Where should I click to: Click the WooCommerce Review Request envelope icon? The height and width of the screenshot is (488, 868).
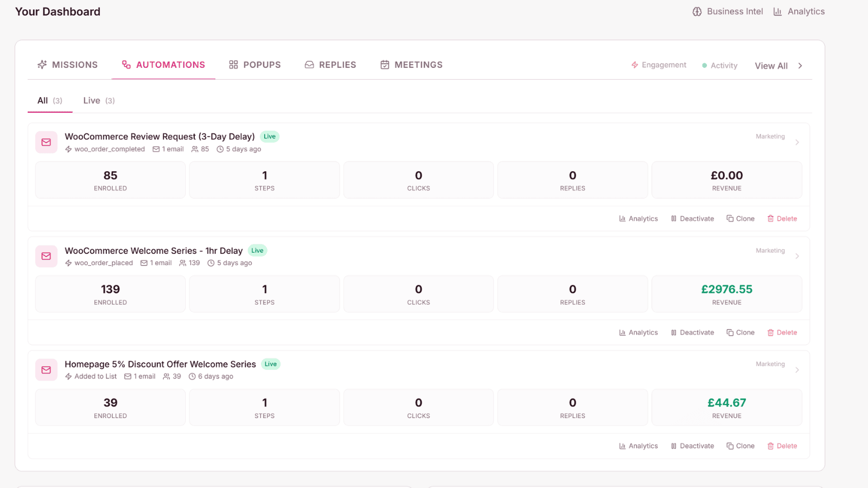coord(46,142)
